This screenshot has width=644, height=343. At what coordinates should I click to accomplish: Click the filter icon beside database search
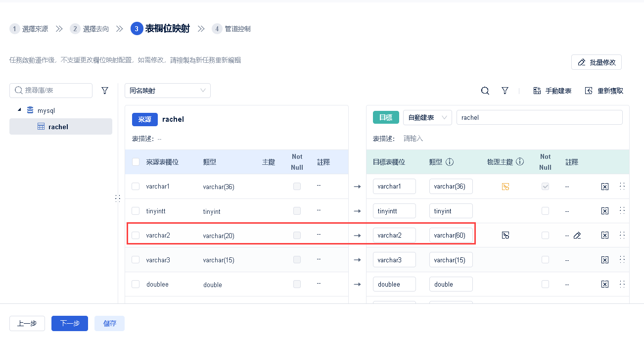[x=105, y=91]
